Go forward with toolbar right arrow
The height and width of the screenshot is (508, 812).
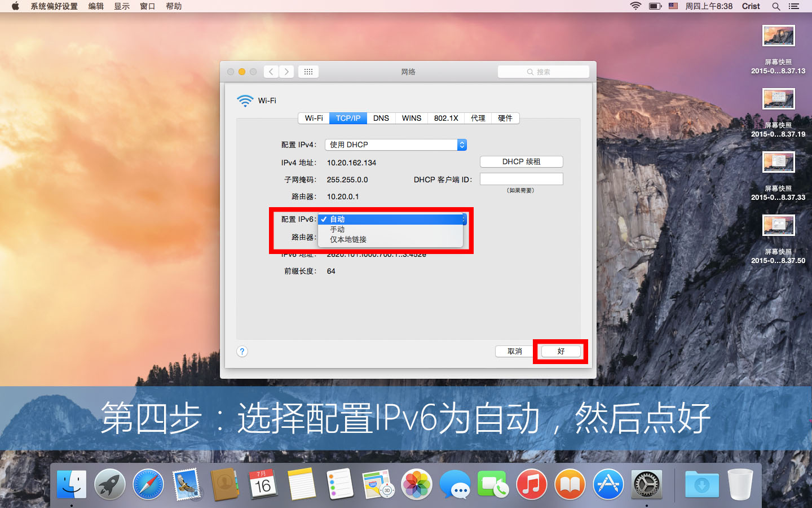coord(286,72)
